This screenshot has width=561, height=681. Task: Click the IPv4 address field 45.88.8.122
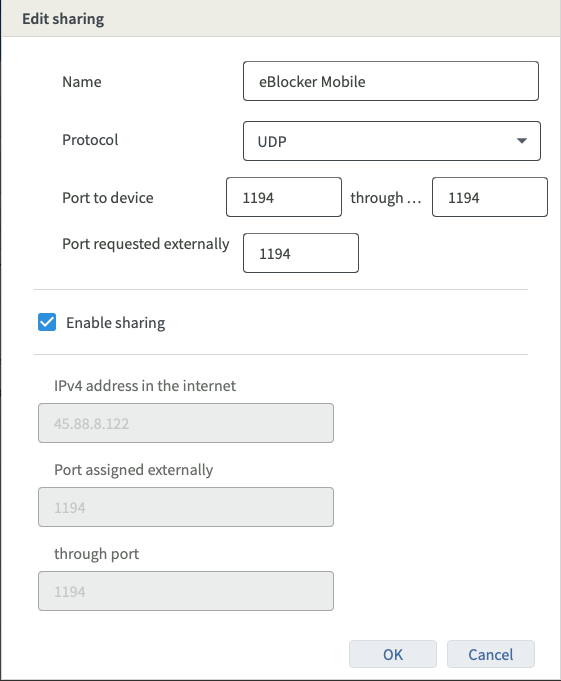[x=186, y=423]
